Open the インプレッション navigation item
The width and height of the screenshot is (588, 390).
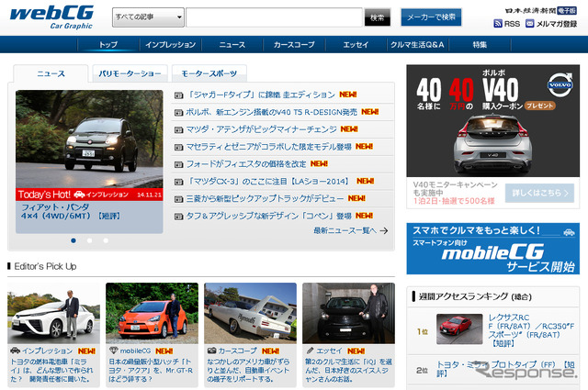[x=171, y=45]
